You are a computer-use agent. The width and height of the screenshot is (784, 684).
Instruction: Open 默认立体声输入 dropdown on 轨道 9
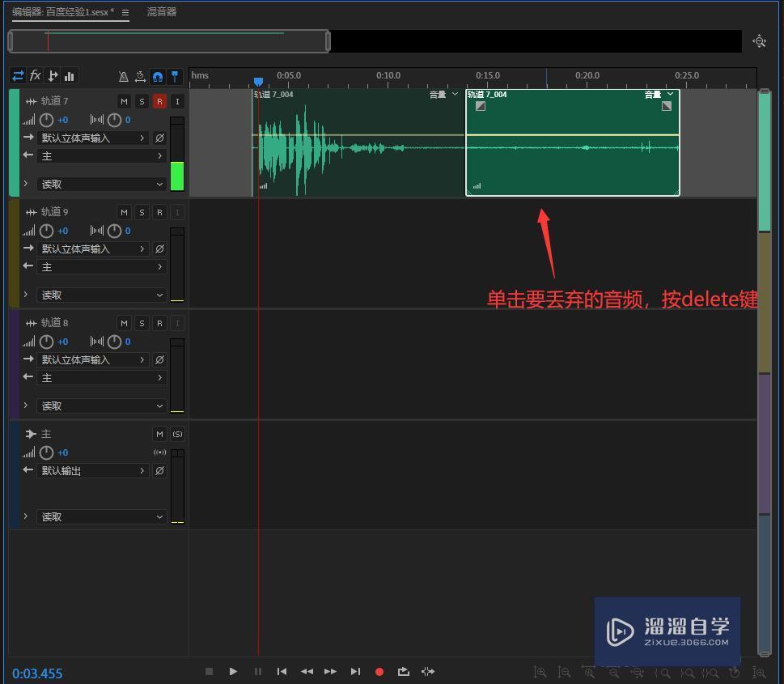coord(93,249)
